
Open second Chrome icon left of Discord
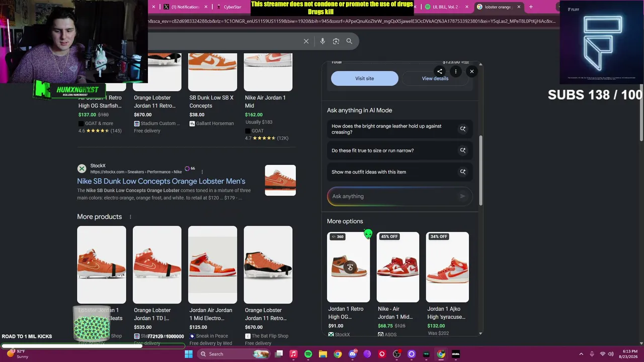point(338,354)
